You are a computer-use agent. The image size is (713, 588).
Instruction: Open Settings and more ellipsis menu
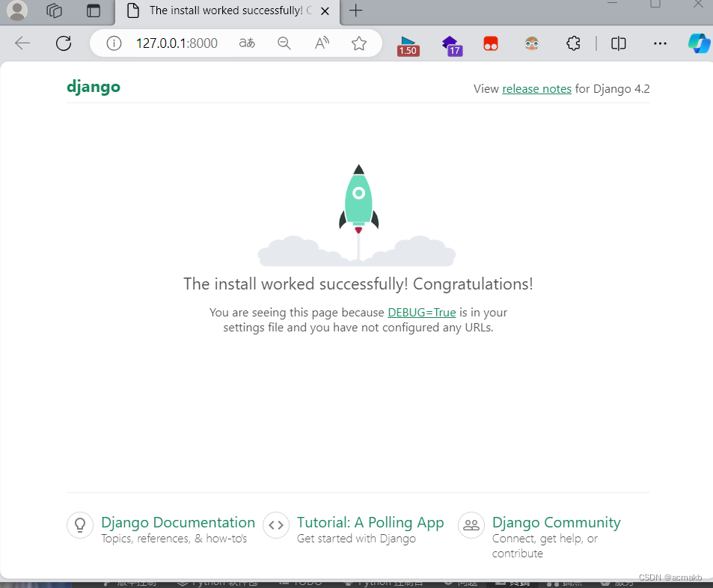point(660,43)
